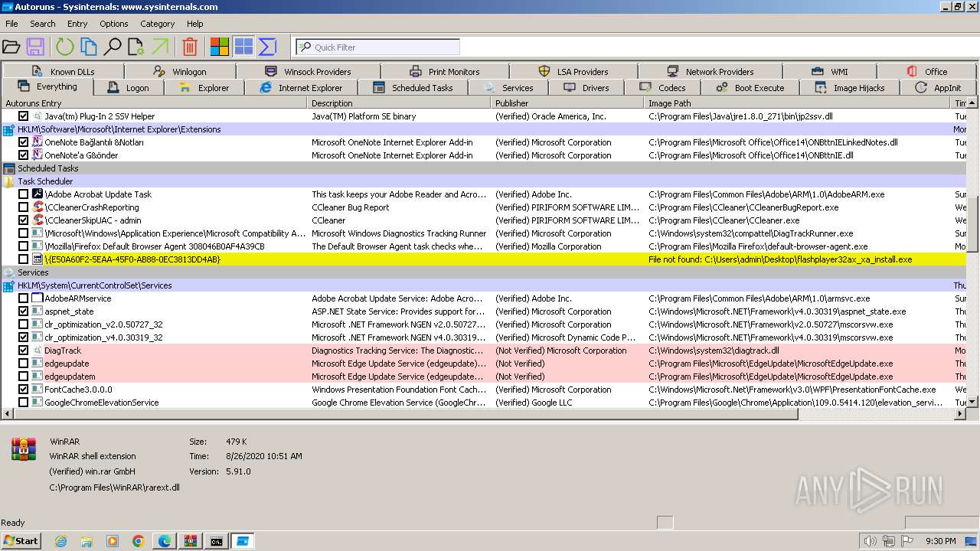The image size is (980, 551).
Task: Switch to the Network Providers tab
Action: pos(710,71)
